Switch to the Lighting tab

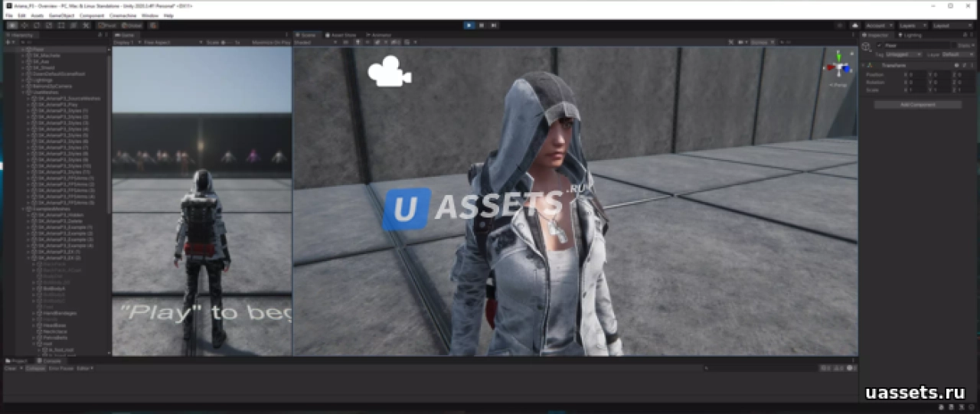(910, 35)
